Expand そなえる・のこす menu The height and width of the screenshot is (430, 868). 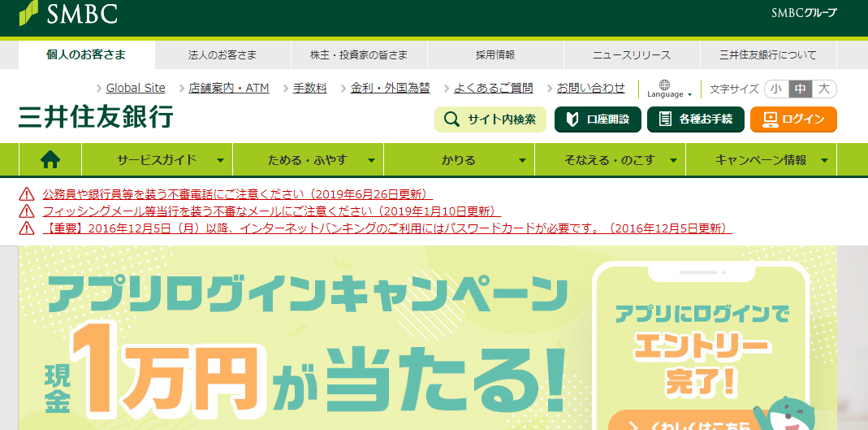(x=611, y=160)
